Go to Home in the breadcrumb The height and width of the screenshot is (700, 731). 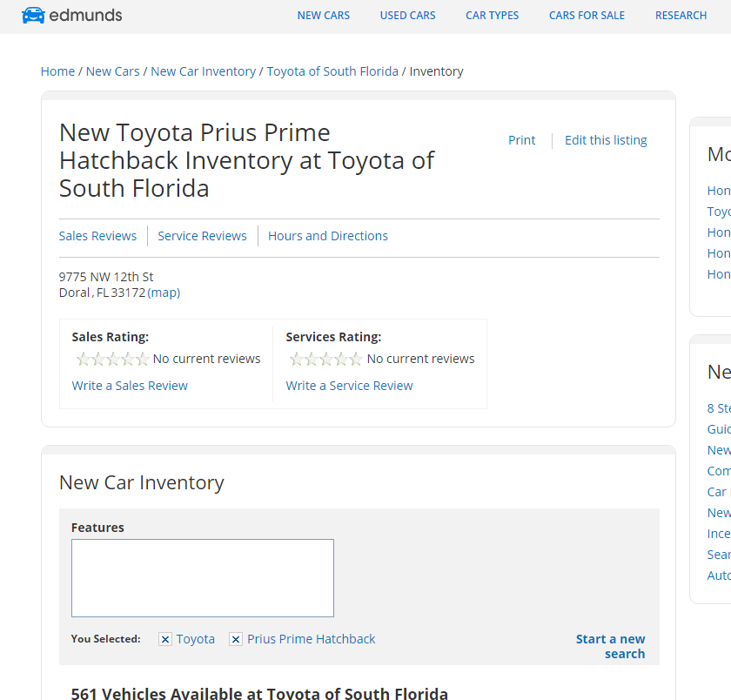(x=57, y=71)
